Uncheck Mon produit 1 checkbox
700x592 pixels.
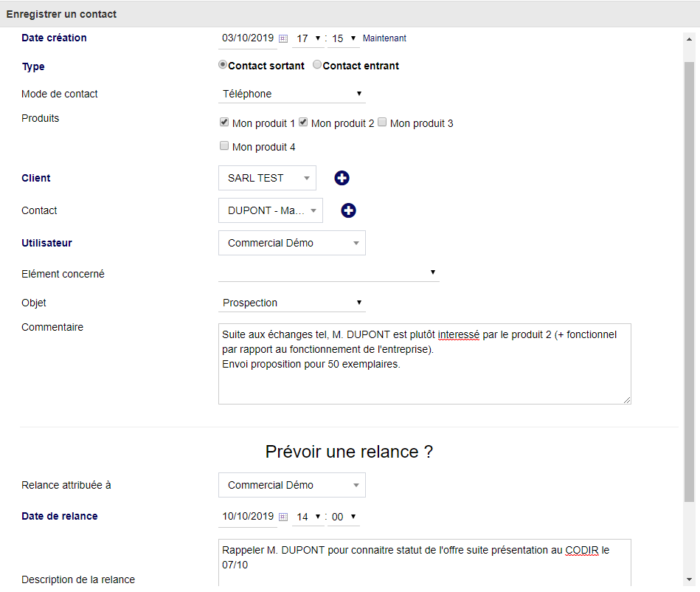(224, 123)
